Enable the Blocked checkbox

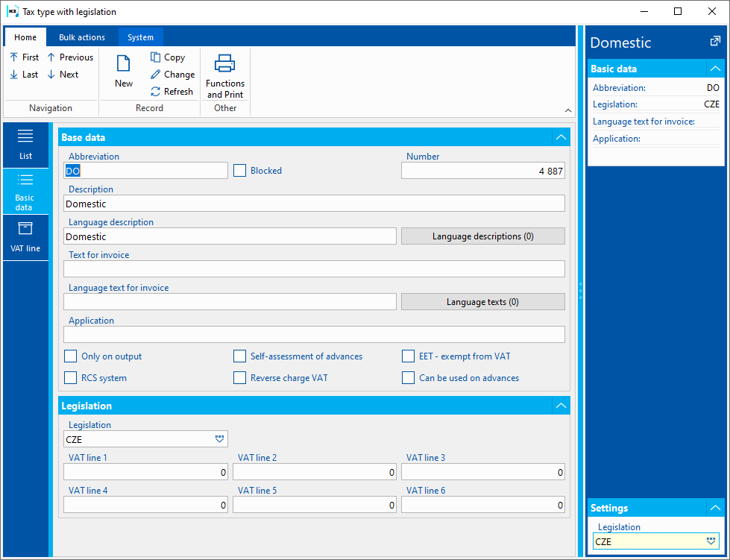tap(239, 171)
